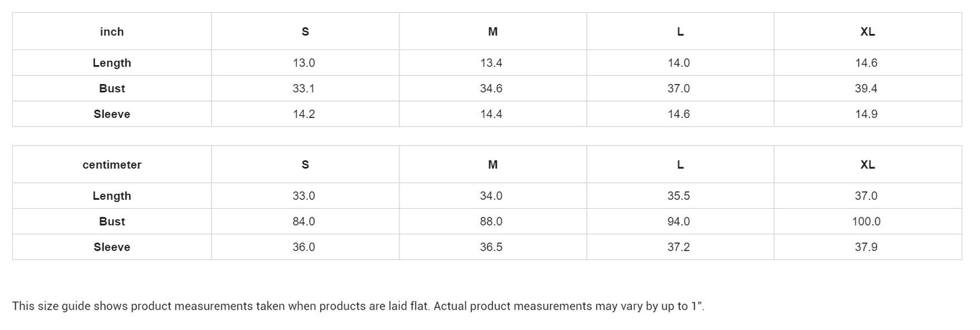
Task: Click the Bust row label in inch table
Action: click(x=112, y=89)
